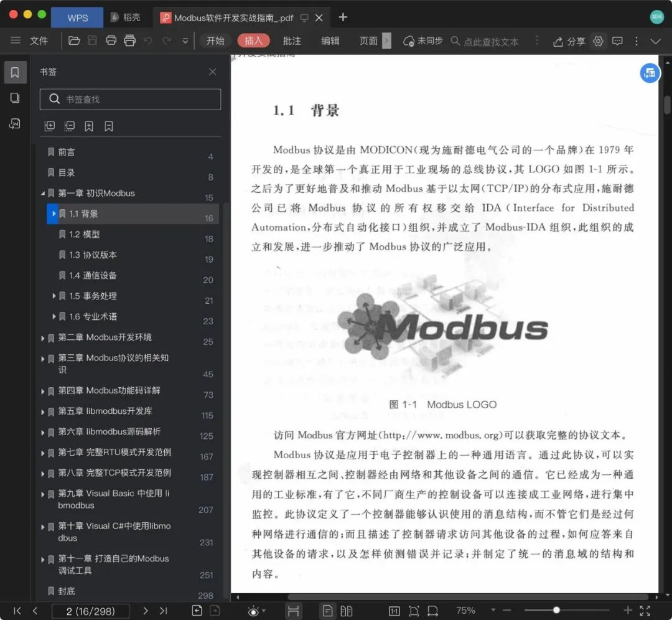Toggle the eye reading-mode background option
Image resolution: width=672 pixels, height=620 pixels.
[254, 611]
